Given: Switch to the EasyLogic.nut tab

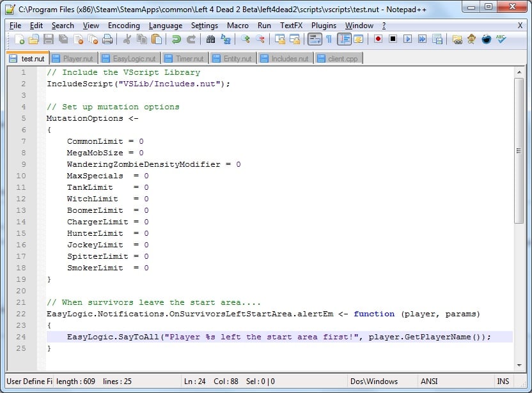Looking at the screenshot, I should 130,59.
